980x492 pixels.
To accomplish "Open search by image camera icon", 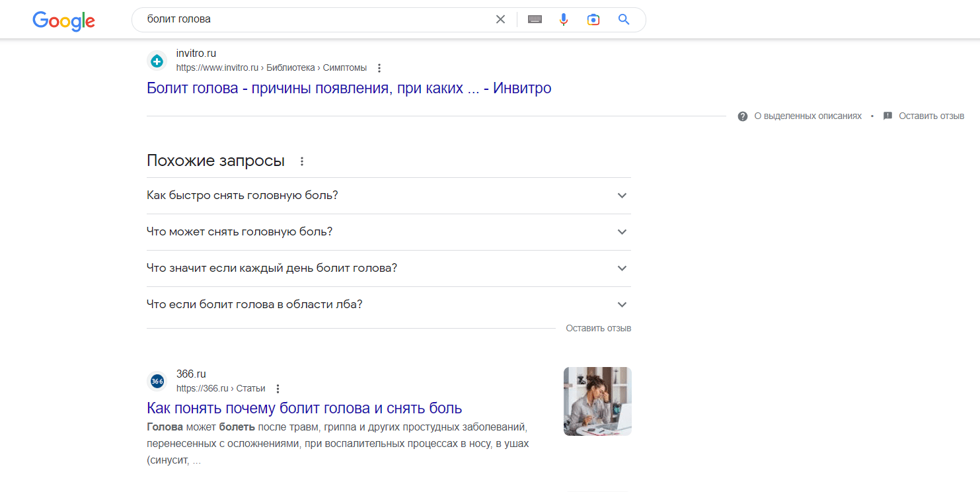I will click(593, 19).
